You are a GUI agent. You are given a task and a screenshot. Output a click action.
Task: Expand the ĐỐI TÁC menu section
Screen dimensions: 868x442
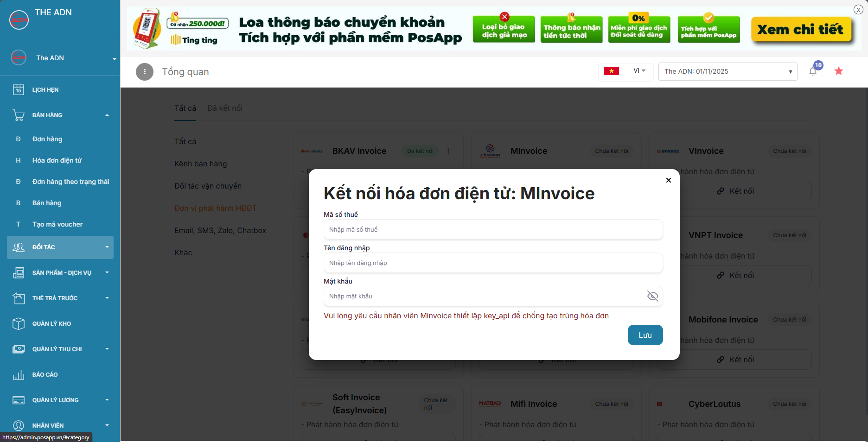pyautogui.click(x=107, y=247)
